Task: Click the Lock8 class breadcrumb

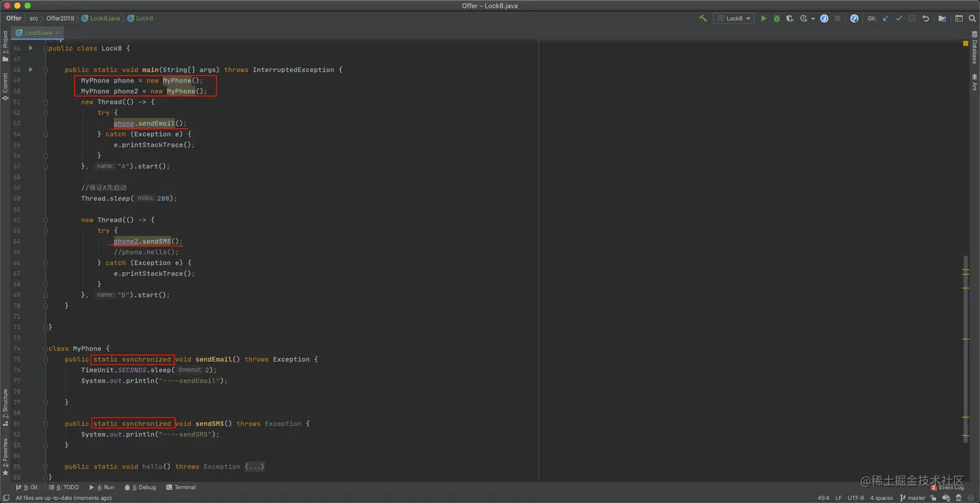Action: tap(140, 19)
